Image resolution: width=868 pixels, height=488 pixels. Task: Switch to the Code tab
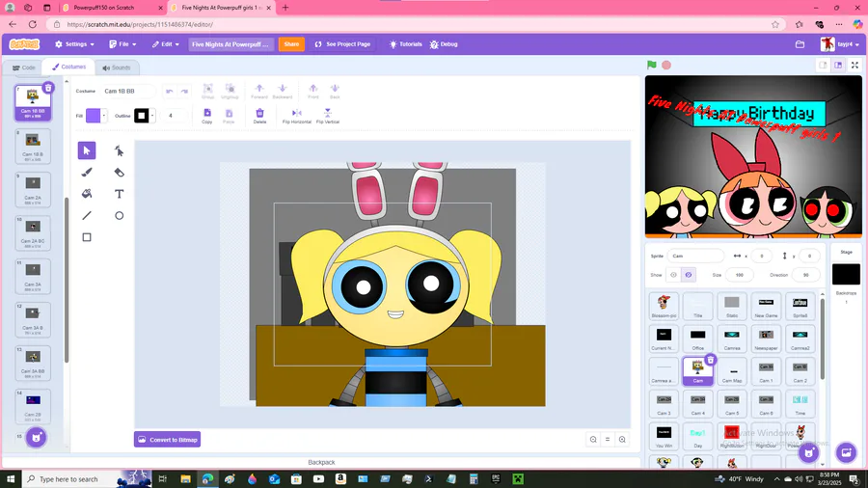coord(24,68)
